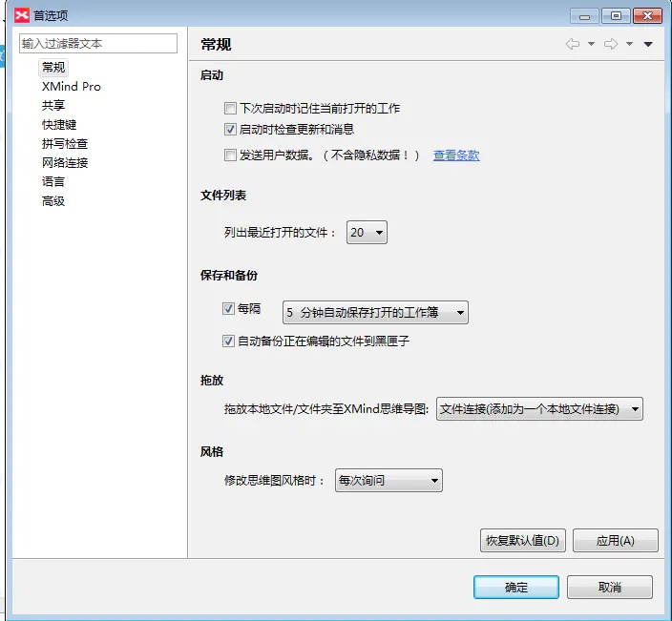Close the 首选项 dialog
The image size is (672, 621).
(647, 16)
